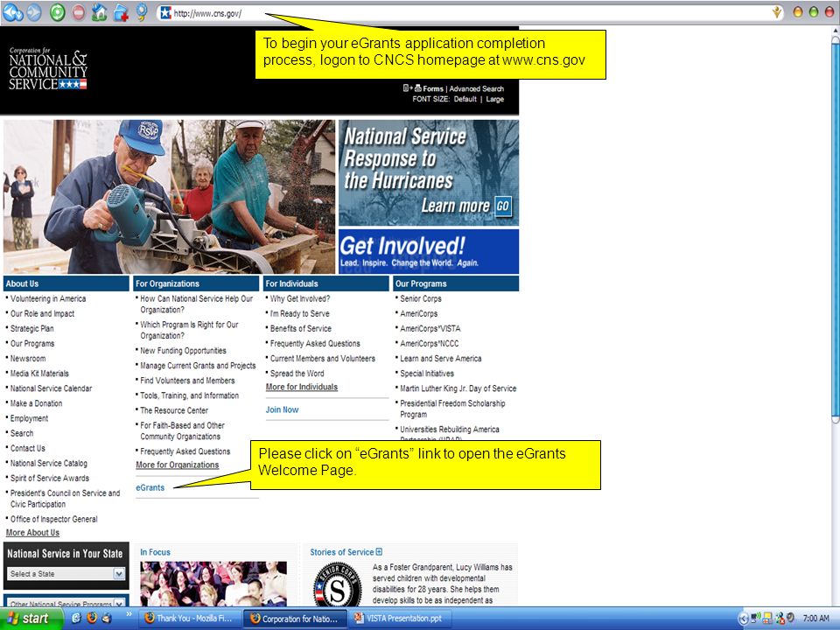Open Our Programs section header
This screenshot has width=840, height=630.
(456, 283)
